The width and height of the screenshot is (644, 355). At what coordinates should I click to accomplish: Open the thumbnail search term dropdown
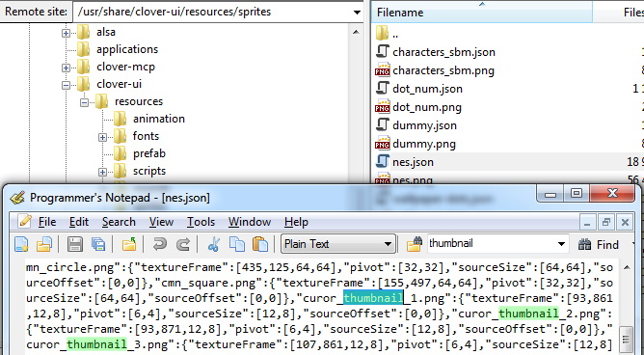point(561,244)
